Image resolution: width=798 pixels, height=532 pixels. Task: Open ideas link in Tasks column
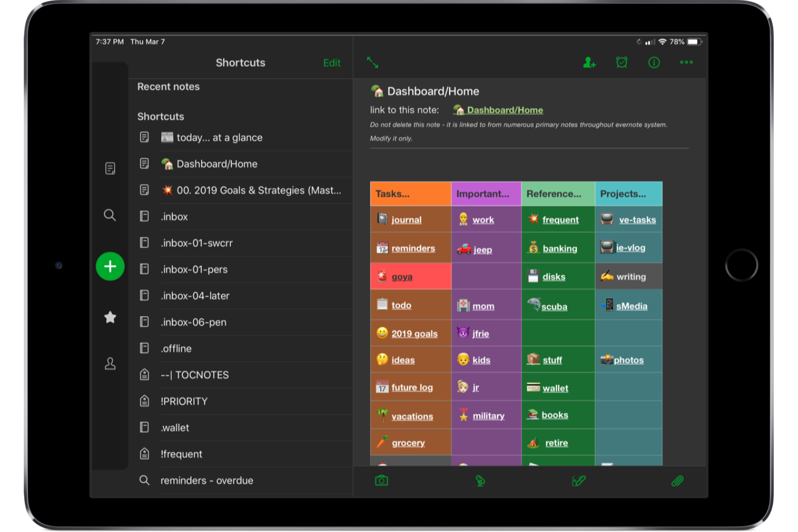tap(403, 360)
